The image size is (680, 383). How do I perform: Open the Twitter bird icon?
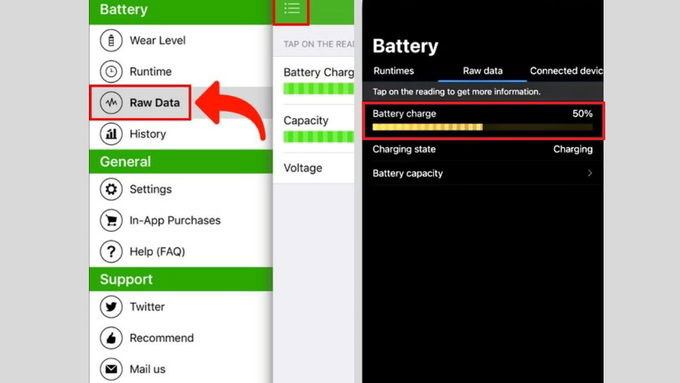(111, 307)
